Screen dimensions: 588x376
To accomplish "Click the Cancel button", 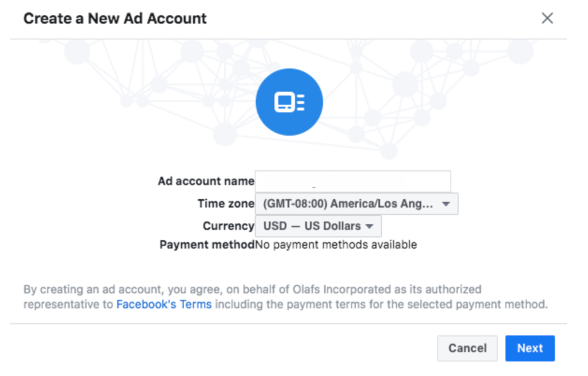I will [x=467, y=348].
